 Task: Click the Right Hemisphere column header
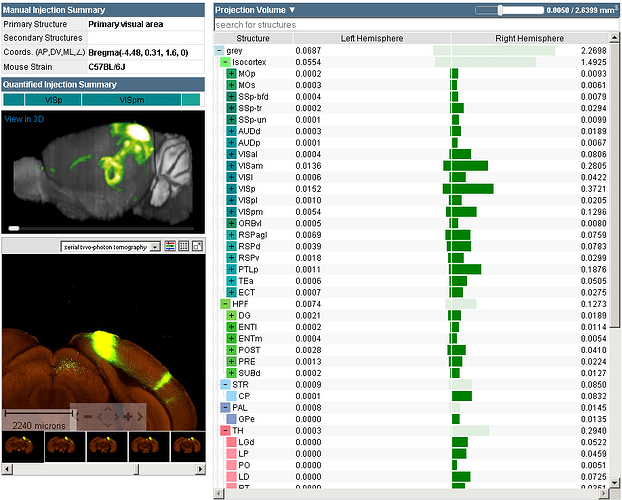(x=530, y=38)
